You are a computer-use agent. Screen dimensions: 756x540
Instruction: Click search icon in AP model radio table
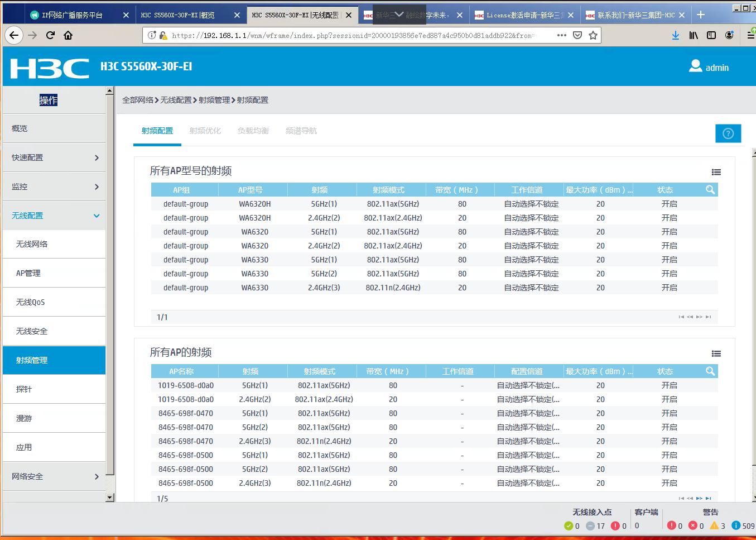(710, 190)
